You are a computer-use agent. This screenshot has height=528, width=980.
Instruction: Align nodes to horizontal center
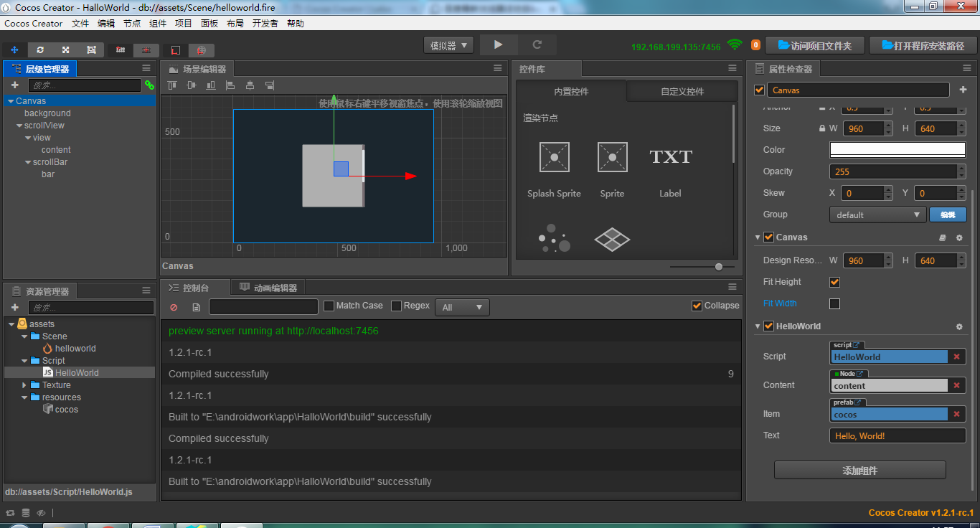coord(250,85)
